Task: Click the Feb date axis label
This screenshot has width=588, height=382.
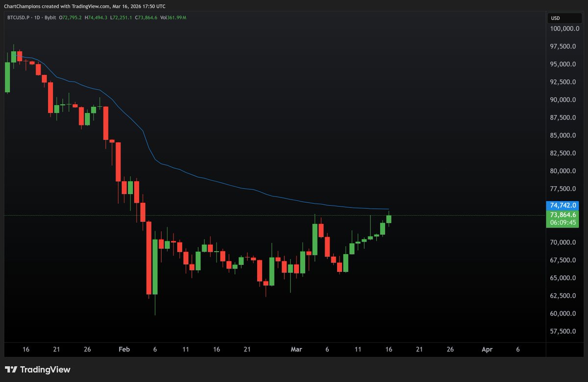Action: click(x=124, y=350)
